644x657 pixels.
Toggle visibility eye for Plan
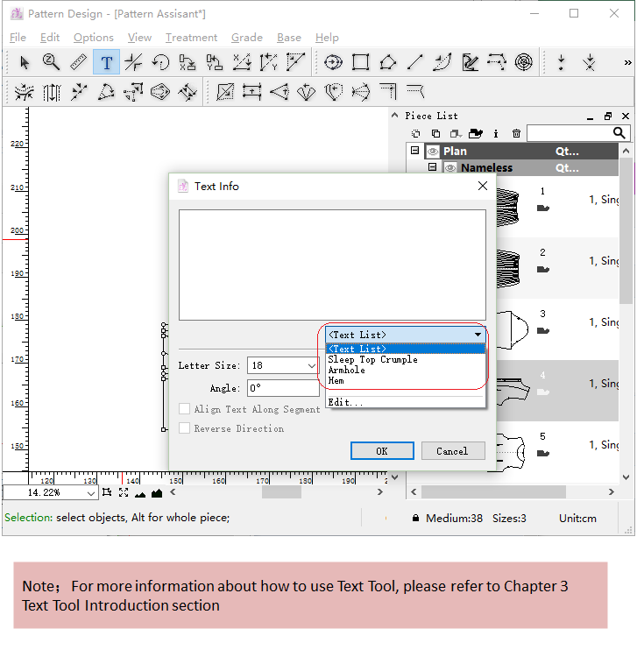tap(432, 152)
